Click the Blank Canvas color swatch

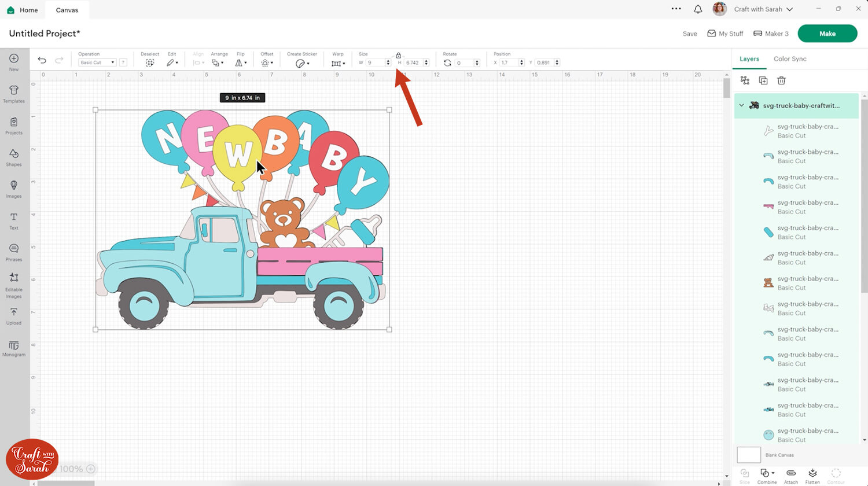coord(748,455)
